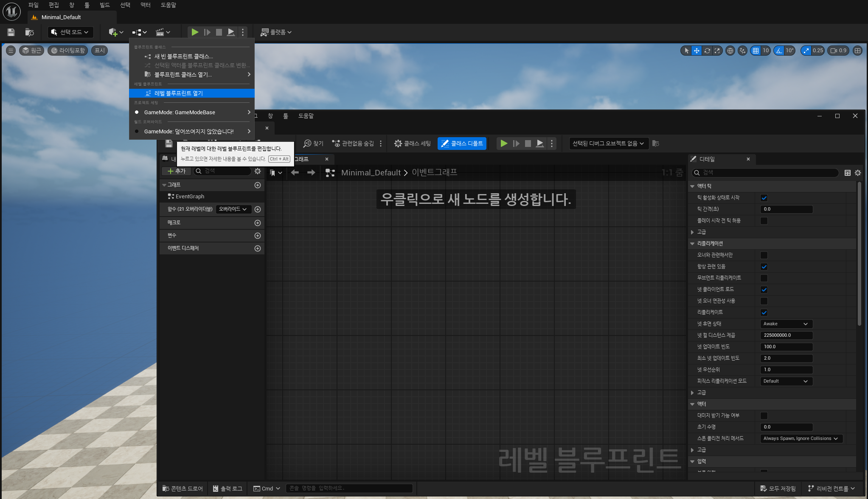Click the main toolbar Play button

click(194, 32)
